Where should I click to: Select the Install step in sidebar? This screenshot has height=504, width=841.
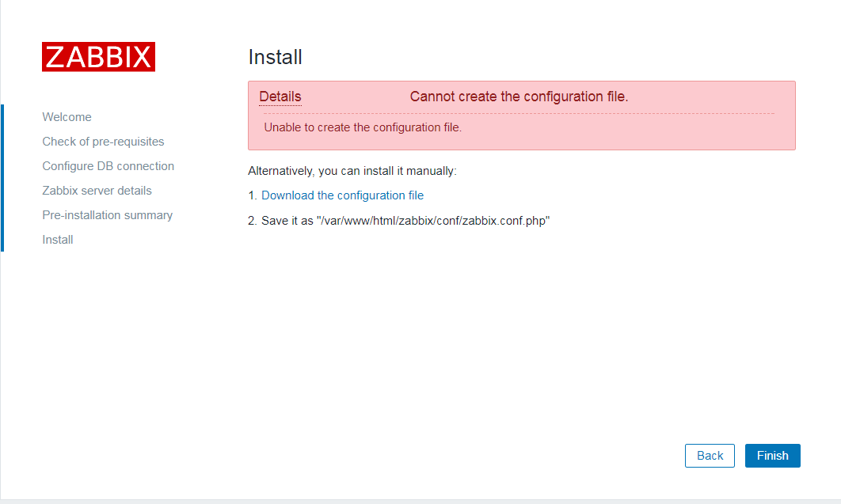click(58, 240)
